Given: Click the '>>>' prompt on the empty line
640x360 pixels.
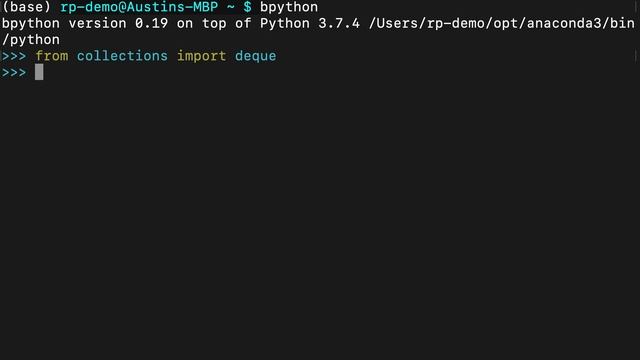Looking at the screenshot, I should click(14, 73).
